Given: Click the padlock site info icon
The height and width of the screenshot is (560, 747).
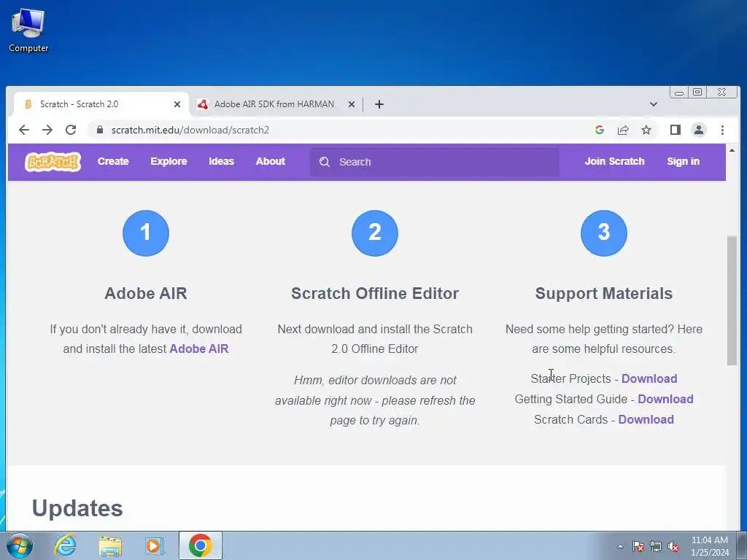Looking at the screenshot, I should point(99,130).
